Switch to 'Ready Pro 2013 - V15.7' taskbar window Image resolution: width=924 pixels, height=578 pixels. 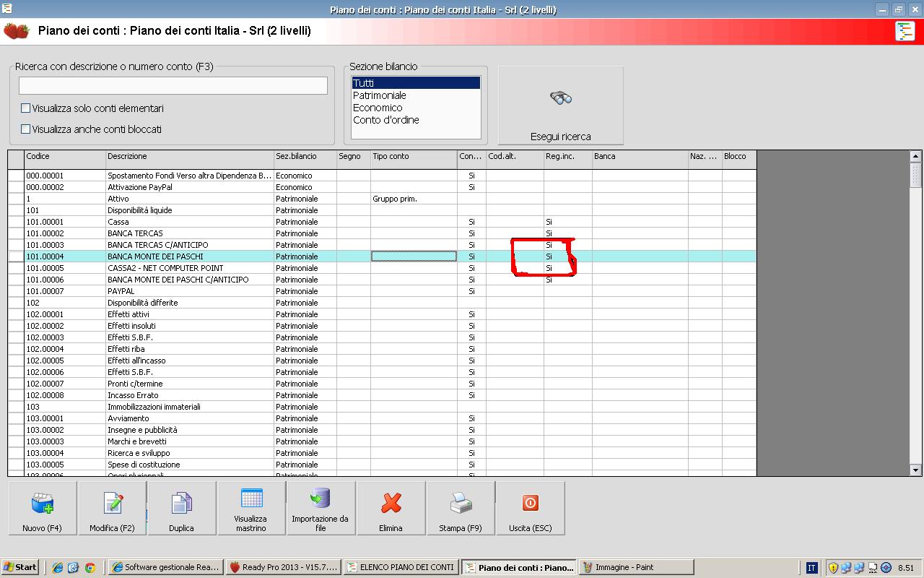click(283, 567)
